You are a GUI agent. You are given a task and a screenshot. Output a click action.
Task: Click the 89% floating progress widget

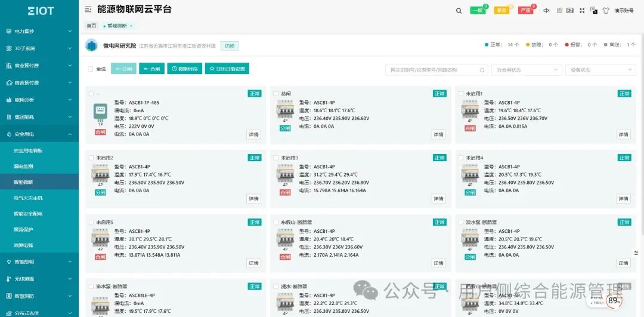tap(614, 301)
